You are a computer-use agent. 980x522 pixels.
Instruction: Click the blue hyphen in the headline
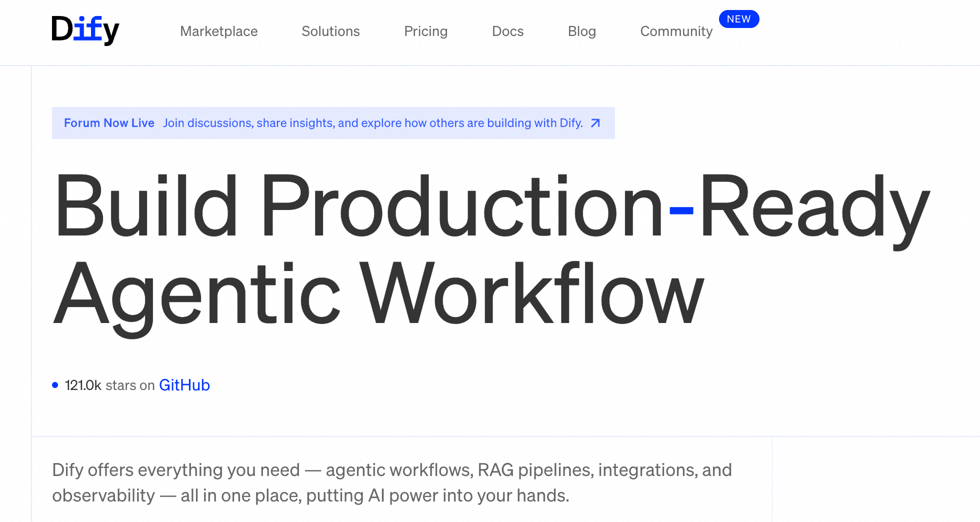681,211
